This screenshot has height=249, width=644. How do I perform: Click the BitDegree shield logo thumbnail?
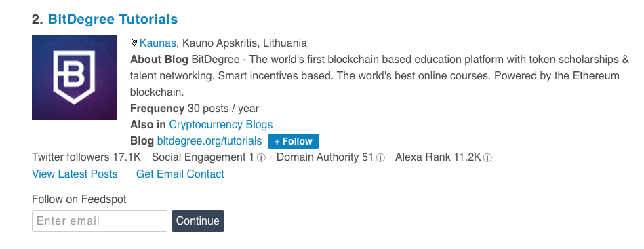point(74,77)
